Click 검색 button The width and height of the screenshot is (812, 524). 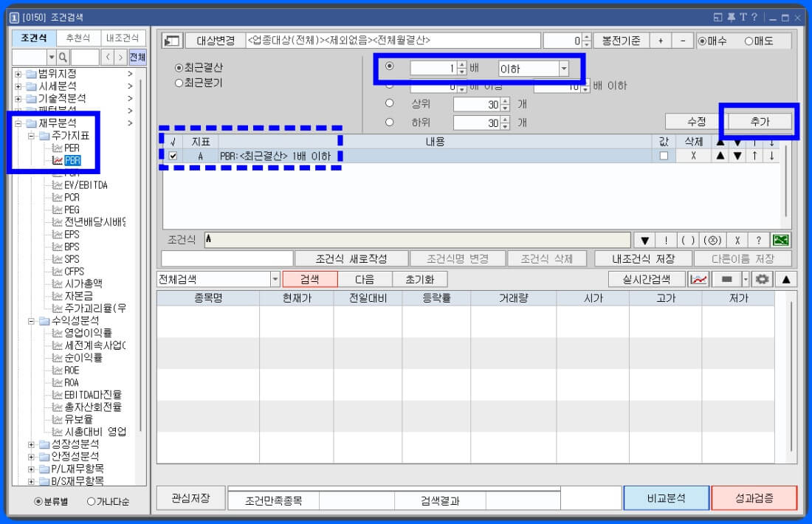tap(310, 280)
